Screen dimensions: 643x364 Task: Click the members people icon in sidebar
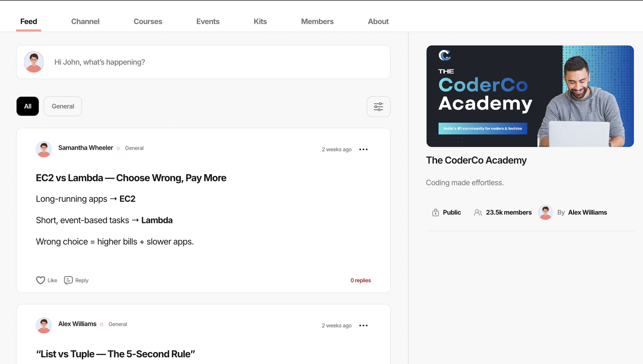coord(478,213)
